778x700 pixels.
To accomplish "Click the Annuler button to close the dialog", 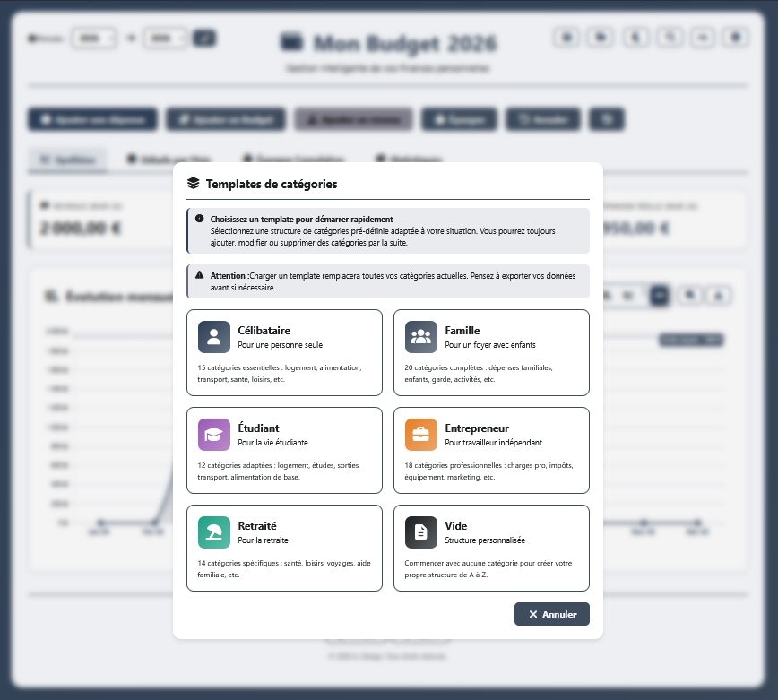I will (x=552, y=614).
